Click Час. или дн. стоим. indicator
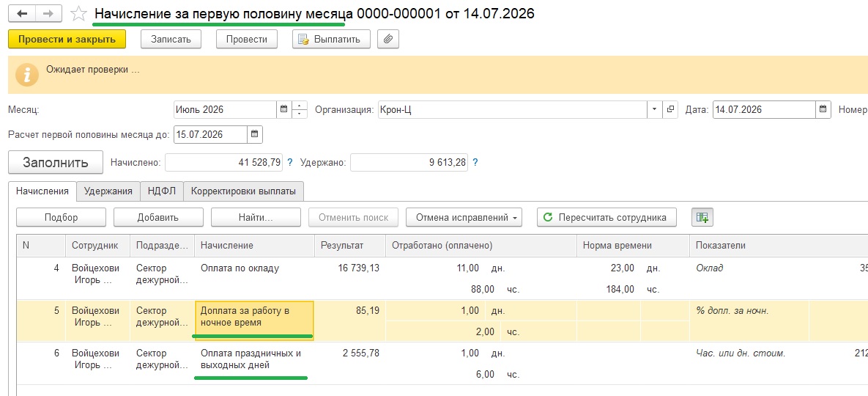 point(741,353)
